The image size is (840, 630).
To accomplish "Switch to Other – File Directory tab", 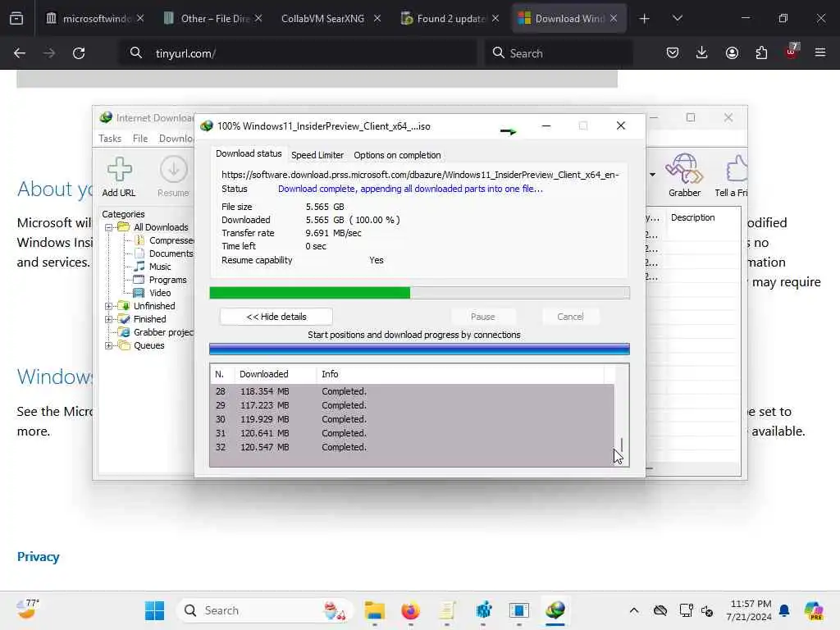I will (215, 19).
